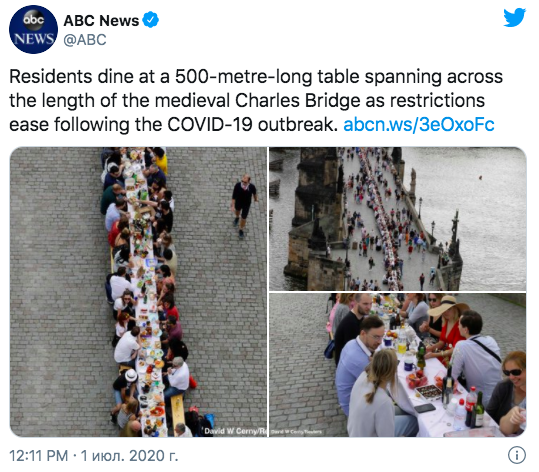Open the tweet timestamp 12:11 PM
Screen dimensions: 539x472
(x=38, y=456)
